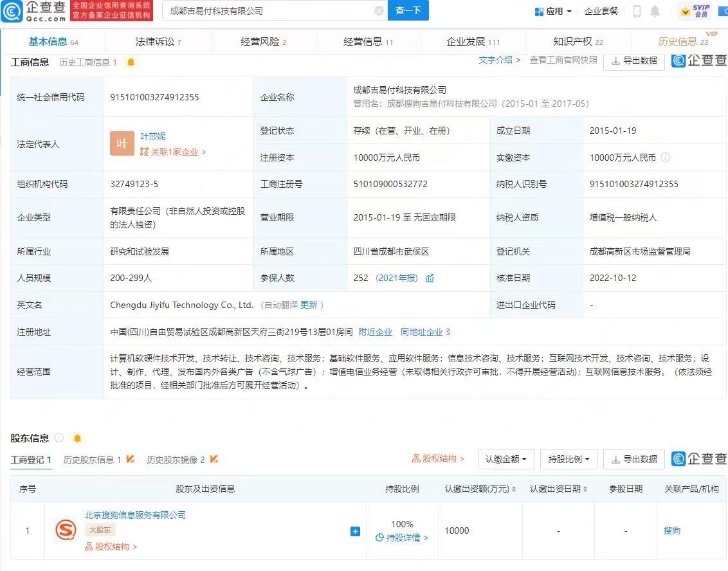Click the bell icon beside 股东信息
Viewport: 728px width, 571px height.
78,438
